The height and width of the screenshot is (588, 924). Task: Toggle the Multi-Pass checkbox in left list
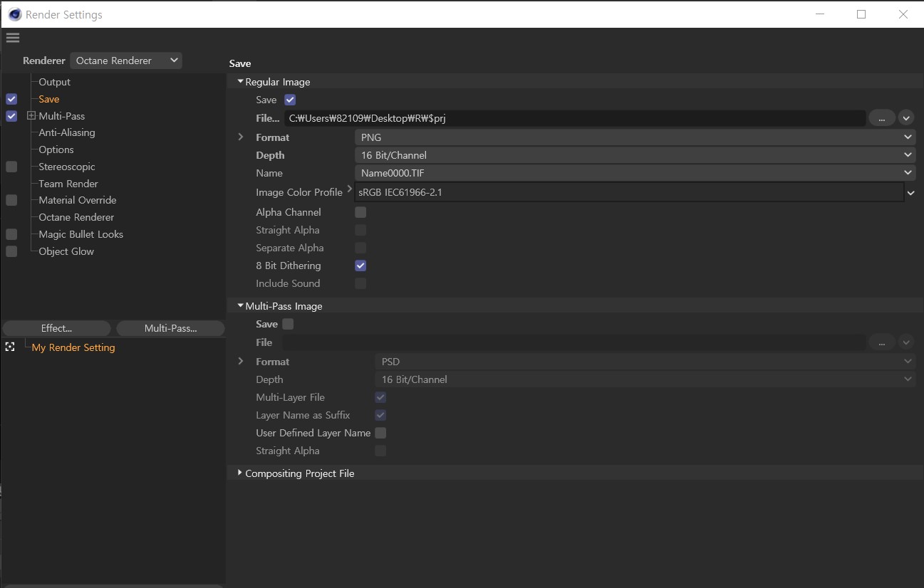pyautogui.click(x=11, y=116)
